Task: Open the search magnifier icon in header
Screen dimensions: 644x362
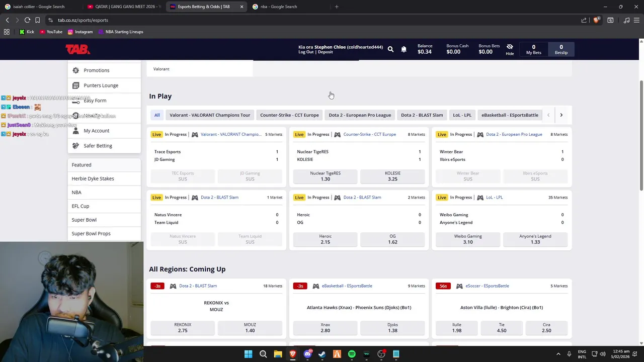Action: click(x=390, y=49)
